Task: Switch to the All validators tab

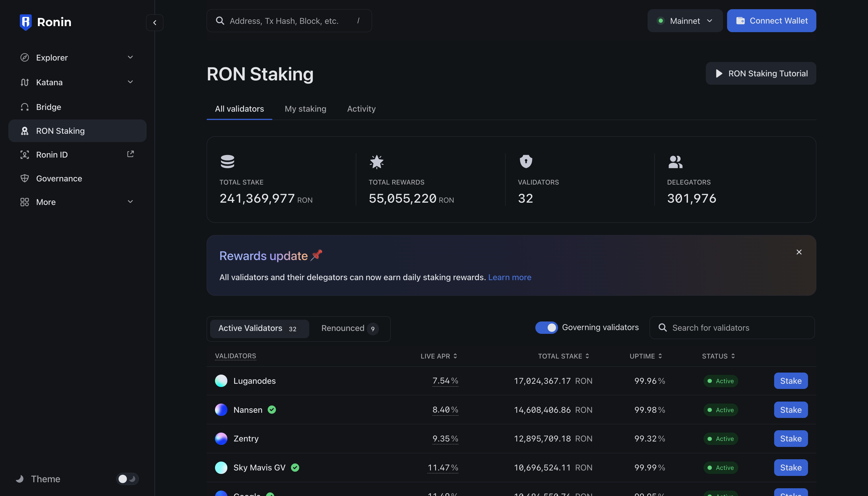Action: pos(239,109)
